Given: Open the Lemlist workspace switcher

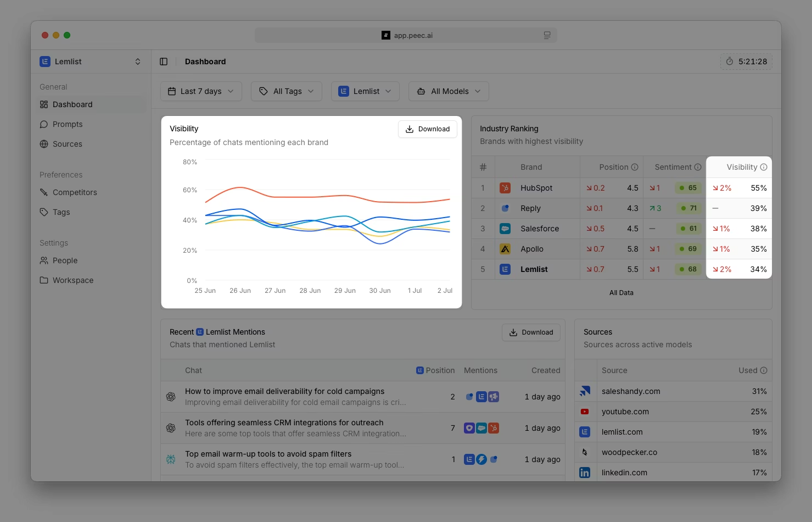Looking at the screenshot, I should point(91,62).
